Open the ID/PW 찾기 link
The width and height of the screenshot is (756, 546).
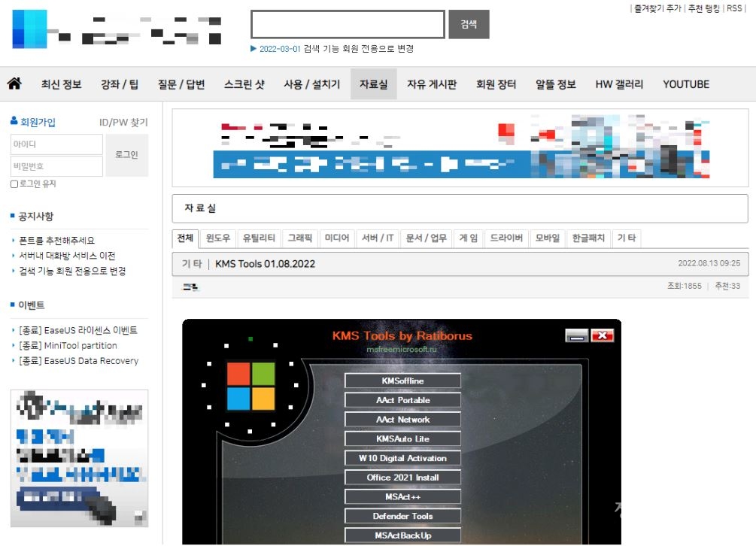(123, 123)
